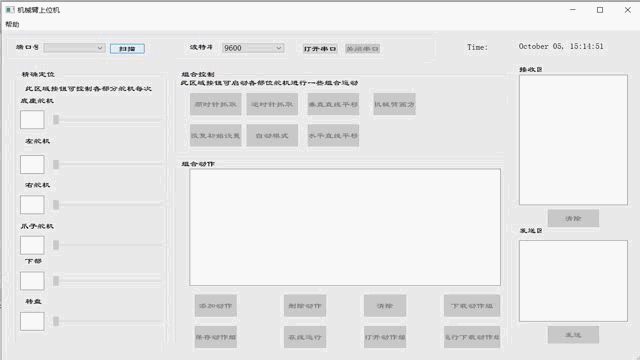Click the 左舵机 value box

click(32, 164)
